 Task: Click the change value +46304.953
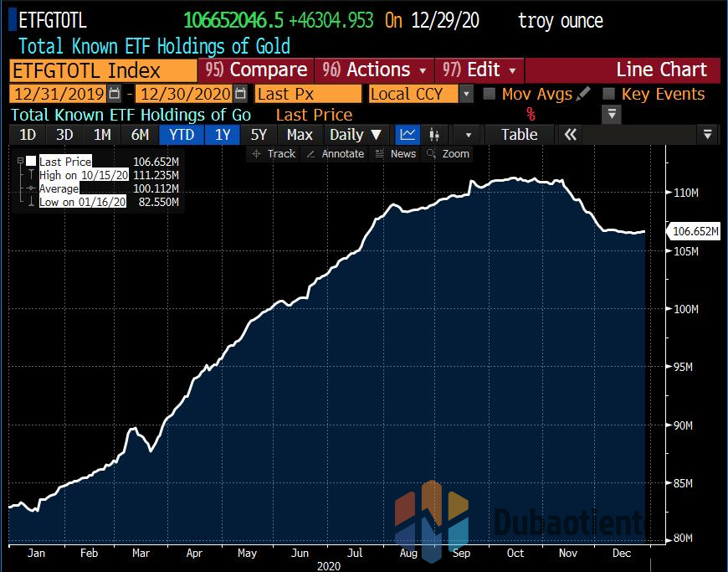331,20
